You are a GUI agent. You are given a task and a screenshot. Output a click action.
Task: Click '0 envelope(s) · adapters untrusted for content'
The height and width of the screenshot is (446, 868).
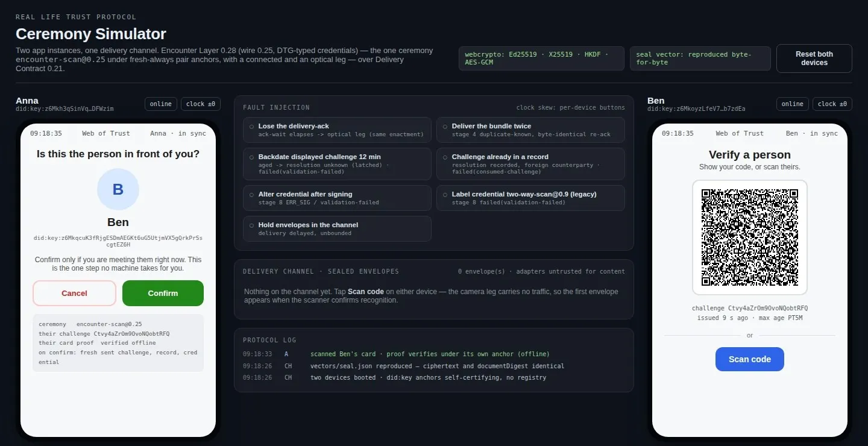(x=541, y=272)
